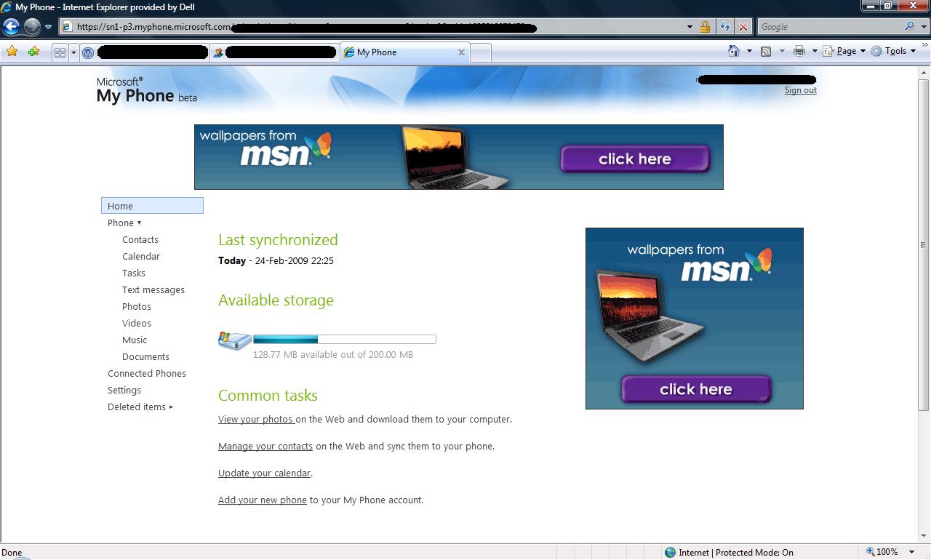931x560 pixels.
Task: Click the security lock icon in address bar
Action: 705,27
